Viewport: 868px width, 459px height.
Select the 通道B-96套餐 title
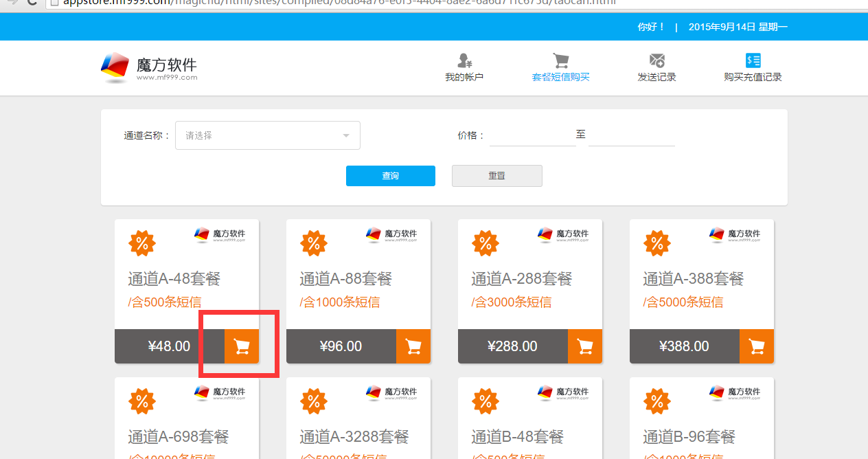coord(689,437)
